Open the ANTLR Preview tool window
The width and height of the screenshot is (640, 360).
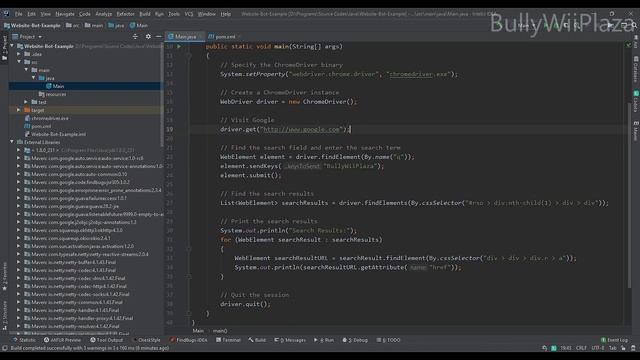pos(62,340)
